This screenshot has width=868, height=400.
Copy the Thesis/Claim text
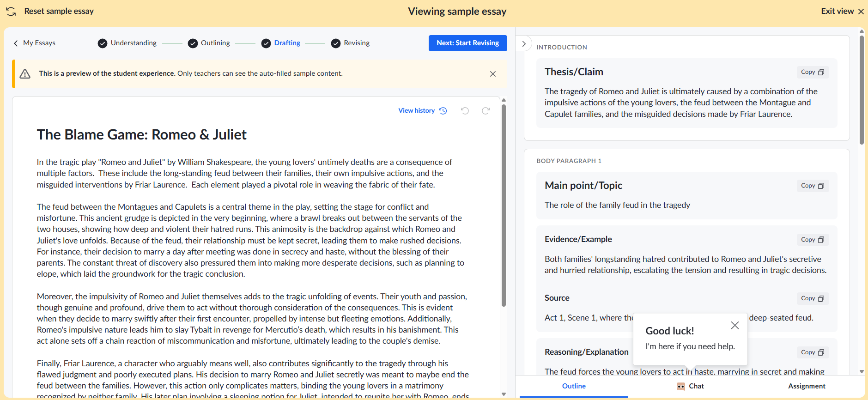tap(813, 72)
